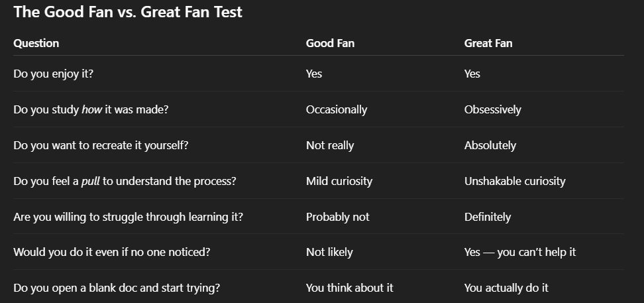Click the 'The Good Fan vs. Great Fan Test' heading

(x=128, y=11)
